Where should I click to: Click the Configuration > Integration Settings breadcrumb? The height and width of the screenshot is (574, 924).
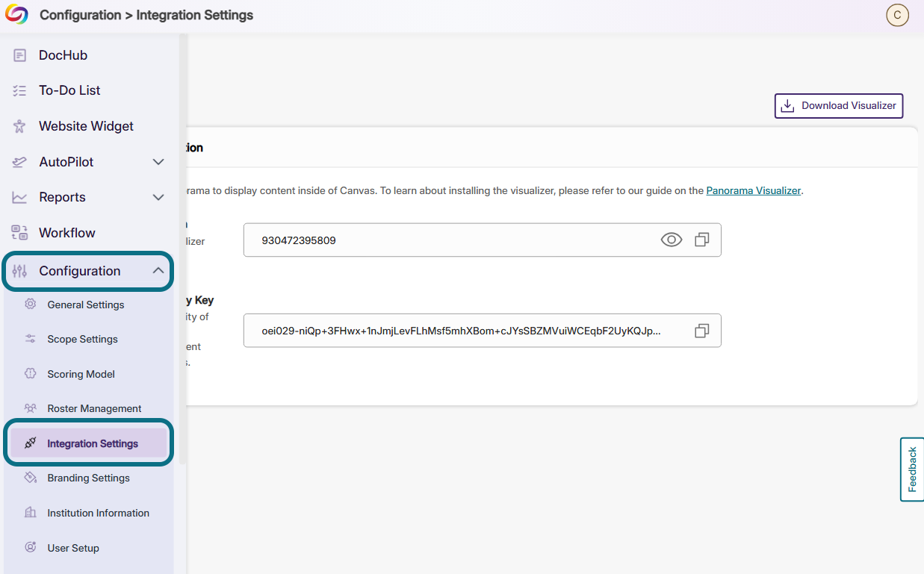pos(146,15)
